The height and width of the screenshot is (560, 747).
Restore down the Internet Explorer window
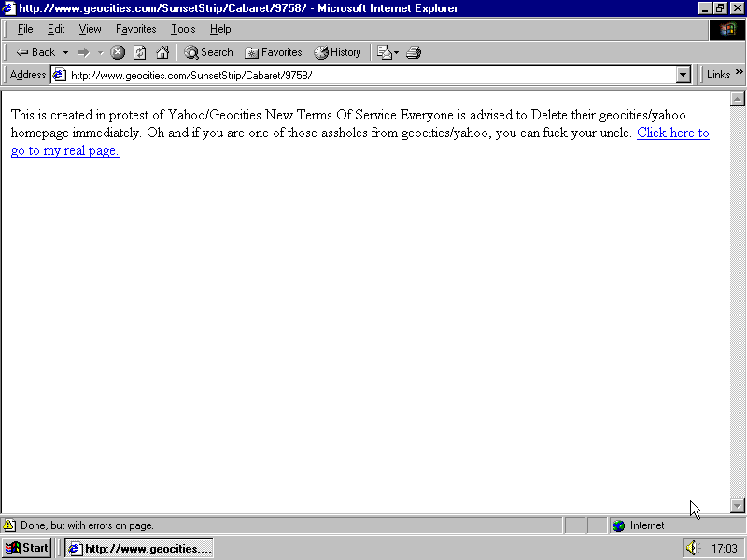(x=719, y=8)
